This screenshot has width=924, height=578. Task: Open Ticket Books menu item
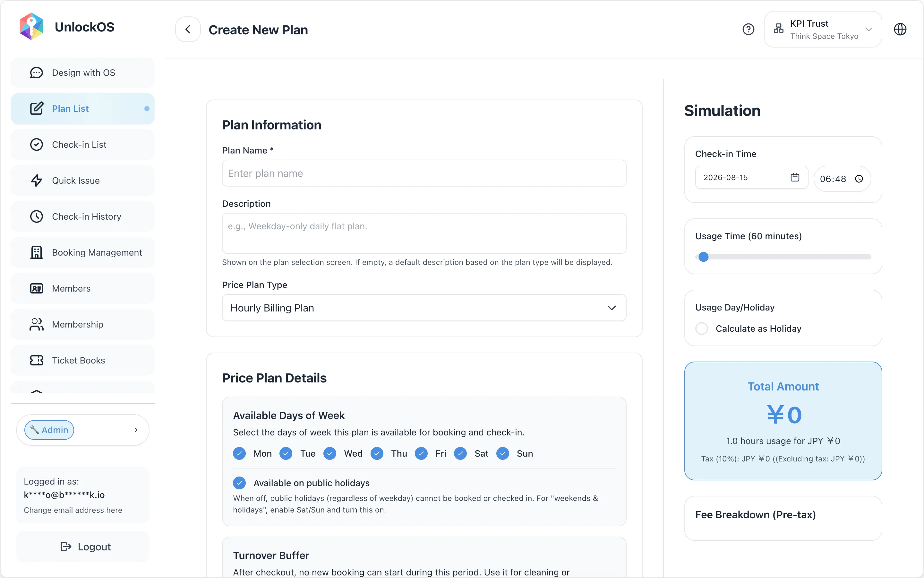pyautogui.click(x=83, y=360)
